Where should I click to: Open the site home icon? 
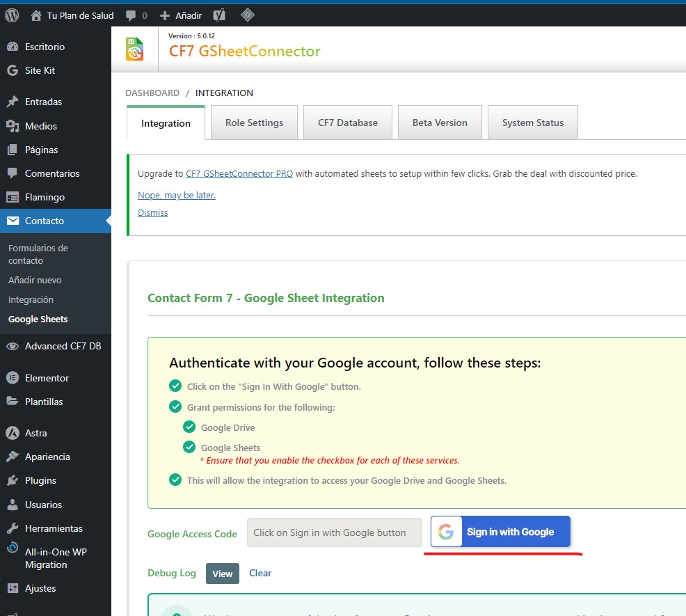pyautogui.click(x=36, y=16)
